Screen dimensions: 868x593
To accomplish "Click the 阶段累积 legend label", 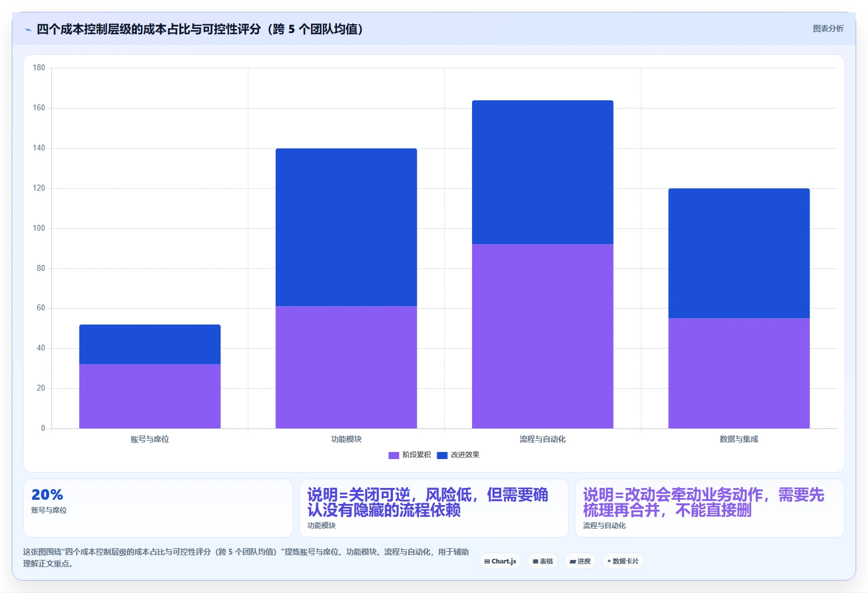I will (417, 455).
